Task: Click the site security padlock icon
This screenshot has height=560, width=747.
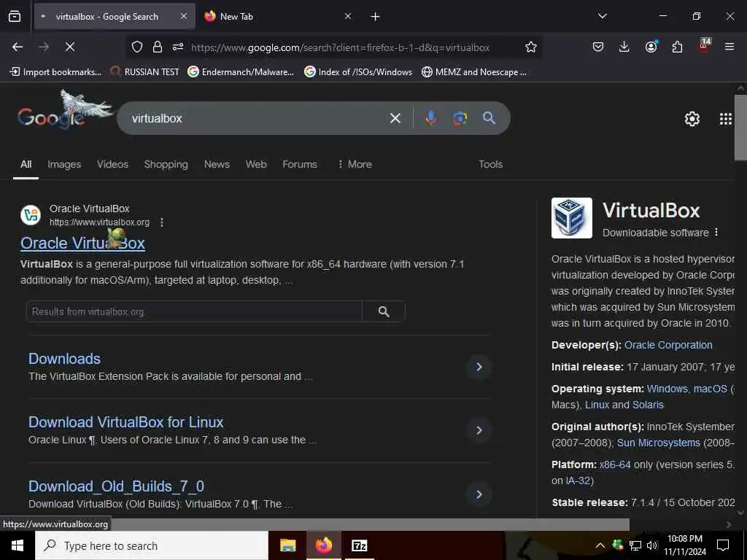Action: [158, 47]
